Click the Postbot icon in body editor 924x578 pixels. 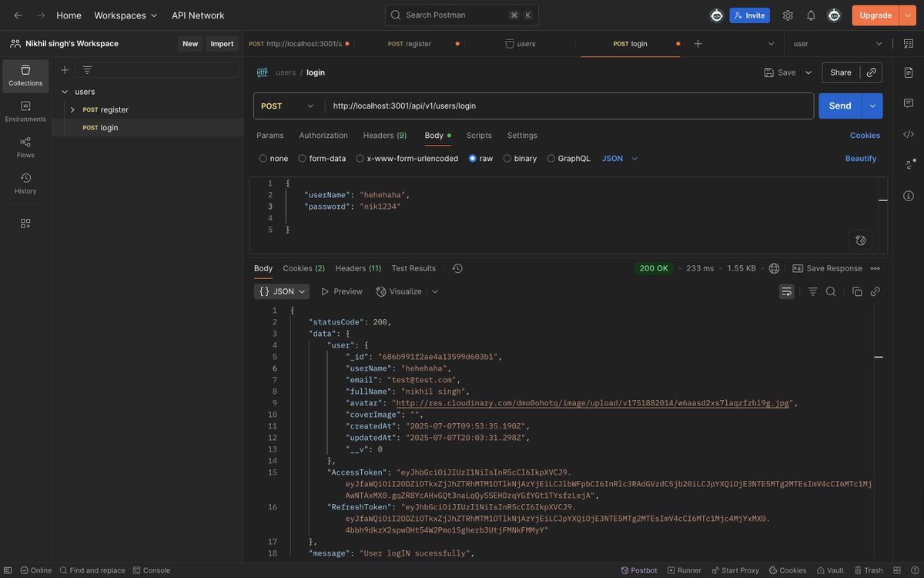pyautogui.click(x=860, y=240)
